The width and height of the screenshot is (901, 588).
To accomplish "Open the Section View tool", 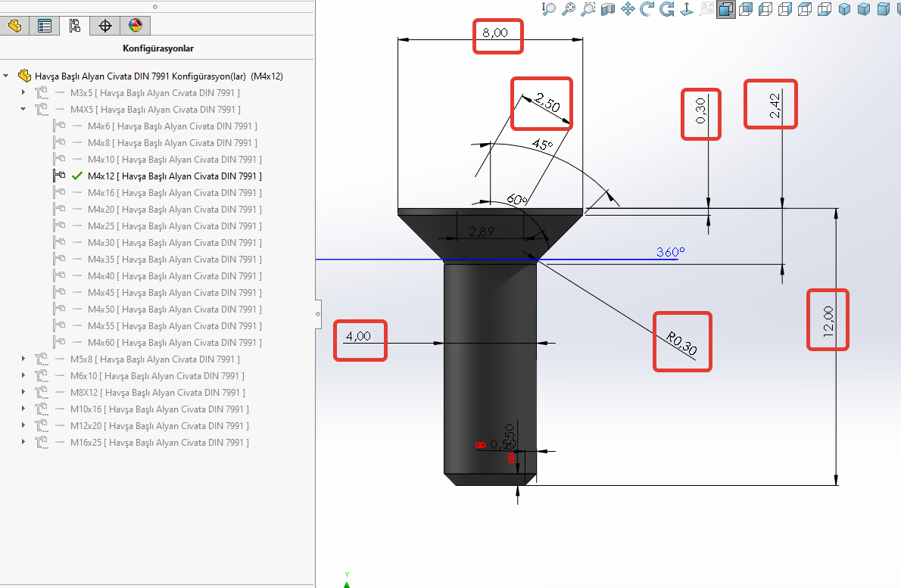I will pos(608,9).
